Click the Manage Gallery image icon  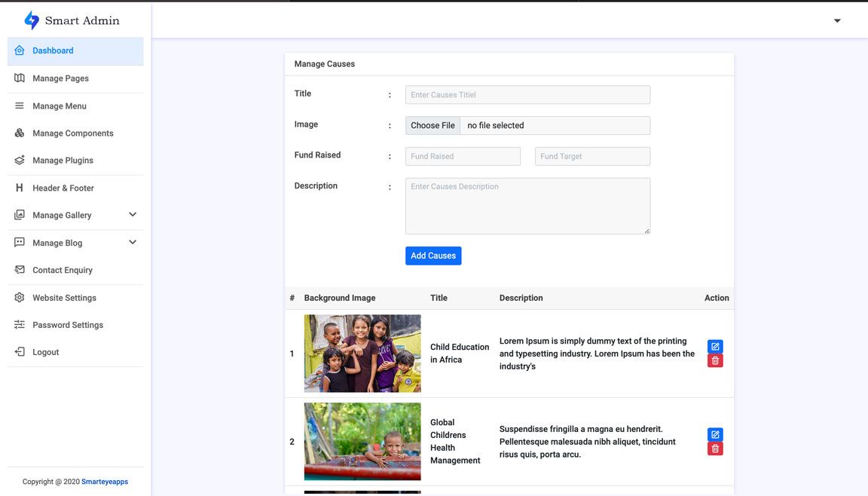[x=20, y=215]
